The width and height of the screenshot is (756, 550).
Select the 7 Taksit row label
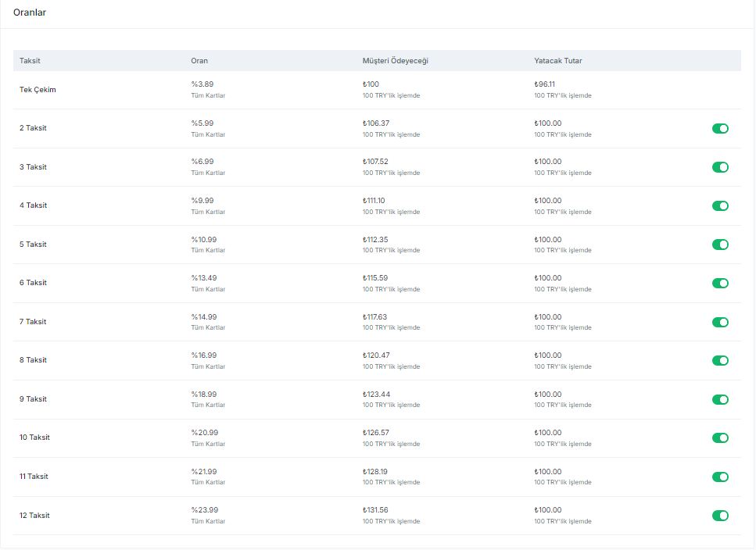click(33, 322)
